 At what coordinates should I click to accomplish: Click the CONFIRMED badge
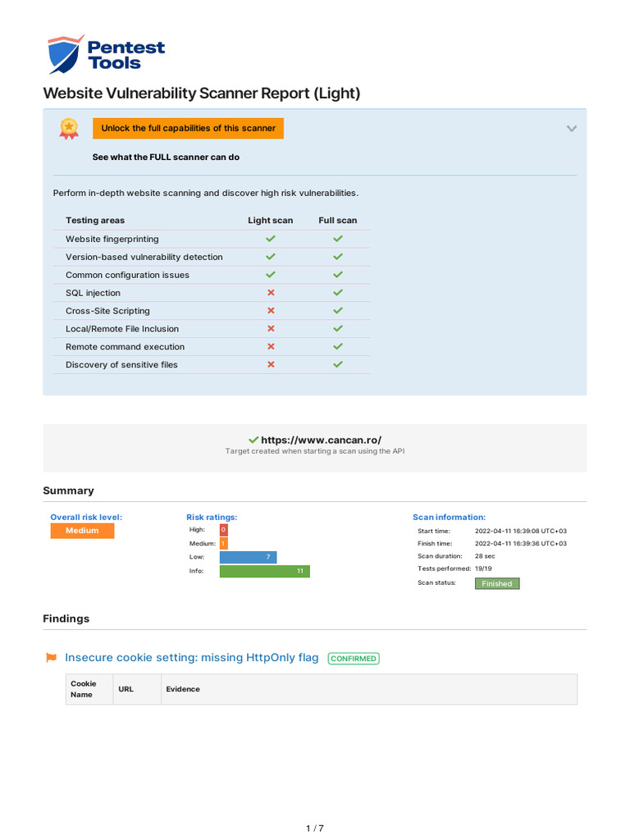[x=354, y=659]
